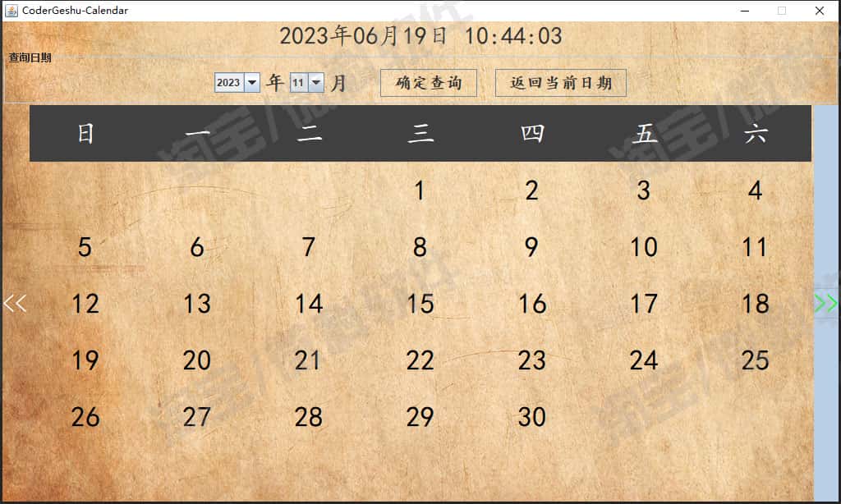Select day 20 in the calendar
The image size is (841, 504).
tap(197, 360)
